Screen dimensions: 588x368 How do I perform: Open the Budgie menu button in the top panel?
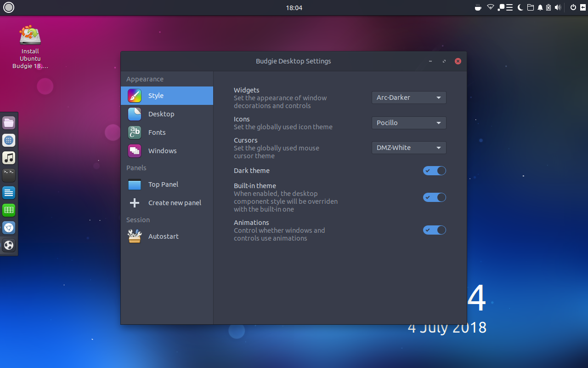point(9,7)
